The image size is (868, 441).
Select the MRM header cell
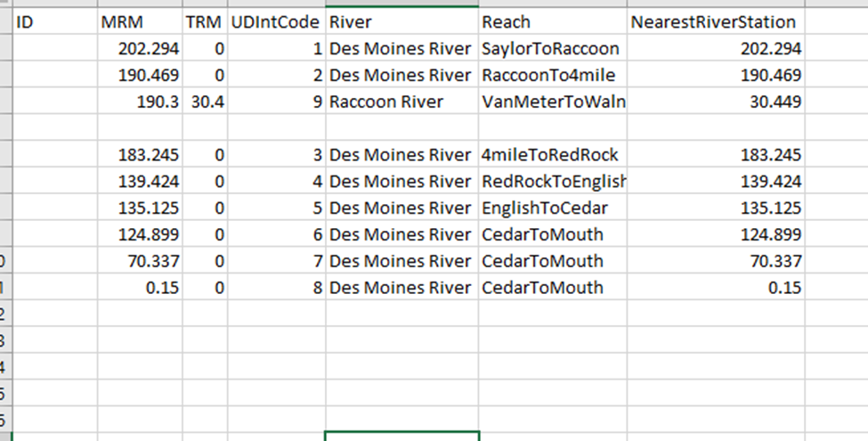pyautogui.click(x=140, y=21)
